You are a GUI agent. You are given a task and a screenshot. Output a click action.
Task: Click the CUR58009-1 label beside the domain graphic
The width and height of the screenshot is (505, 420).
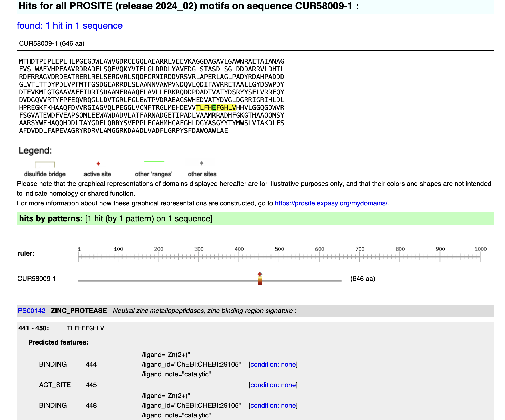point(37,279)
